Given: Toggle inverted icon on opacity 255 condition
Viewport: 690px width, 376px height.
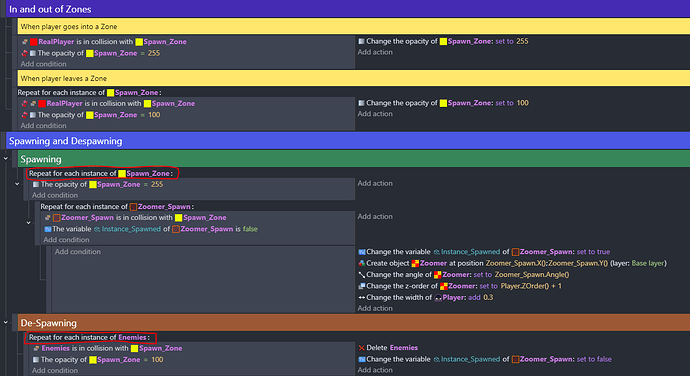Looking at the screenshot, I should [25, 53].
